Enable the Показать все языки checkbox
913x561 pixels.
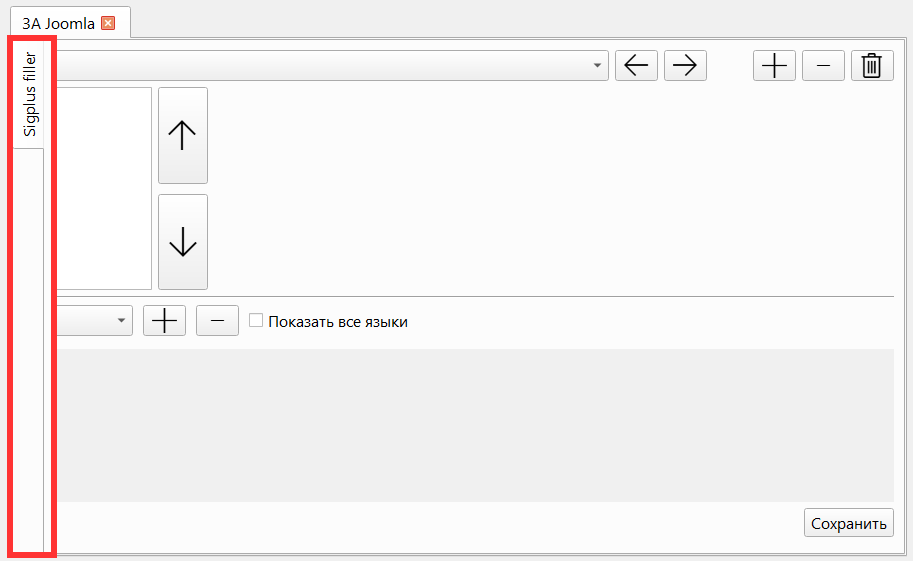pyautogui.click(x=256, y=320)
